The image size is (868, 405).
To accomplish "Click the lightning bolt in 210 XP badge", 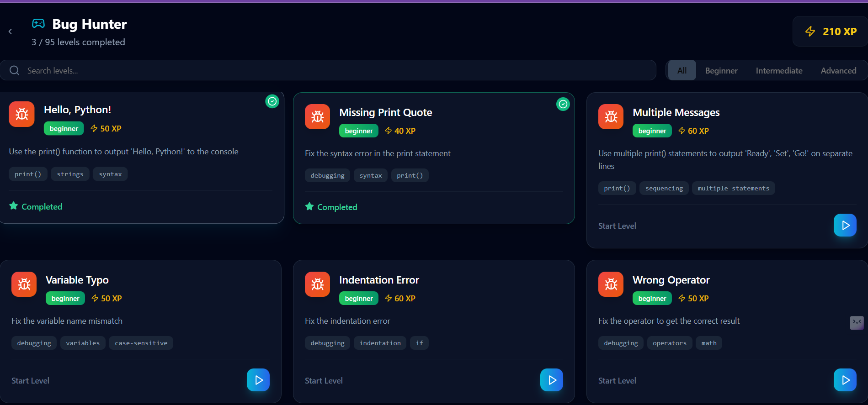I will point(810,32).
